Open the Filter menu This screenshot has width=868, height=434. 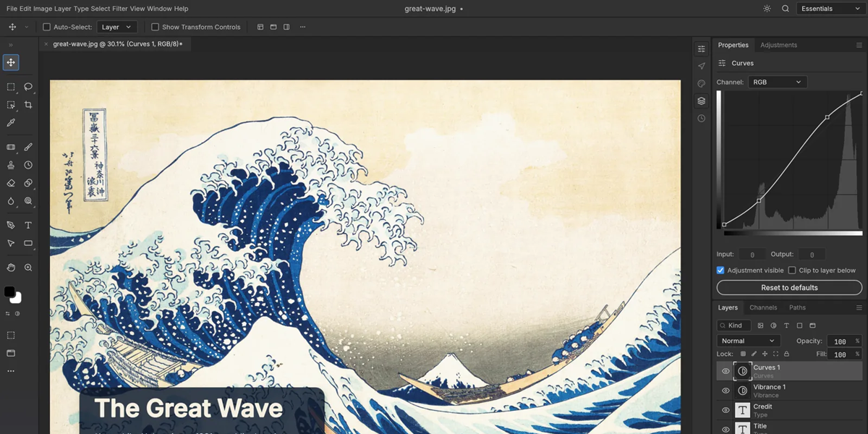pos(119,9)
